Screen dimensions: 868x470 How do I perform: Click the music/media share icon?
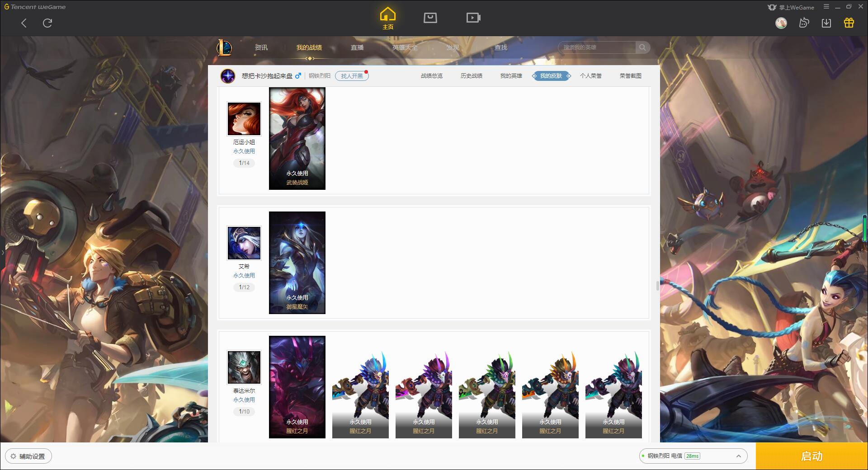pyautogui.click(x=804, y=23)
